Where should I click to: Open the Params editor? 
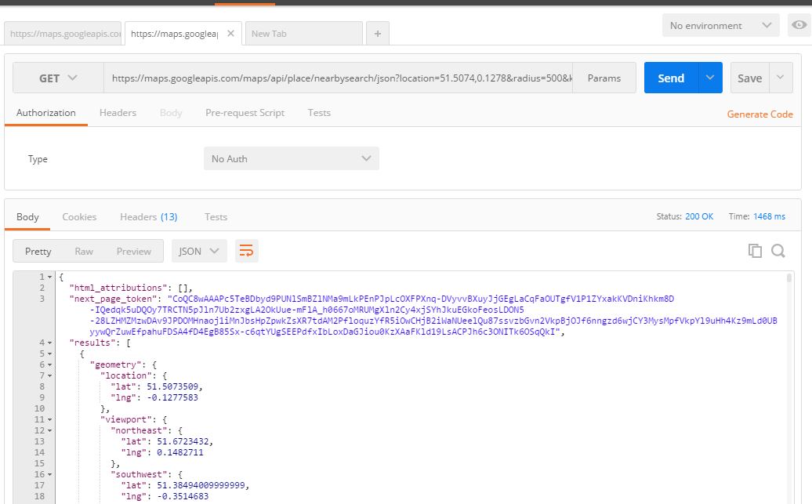point(604,78)
